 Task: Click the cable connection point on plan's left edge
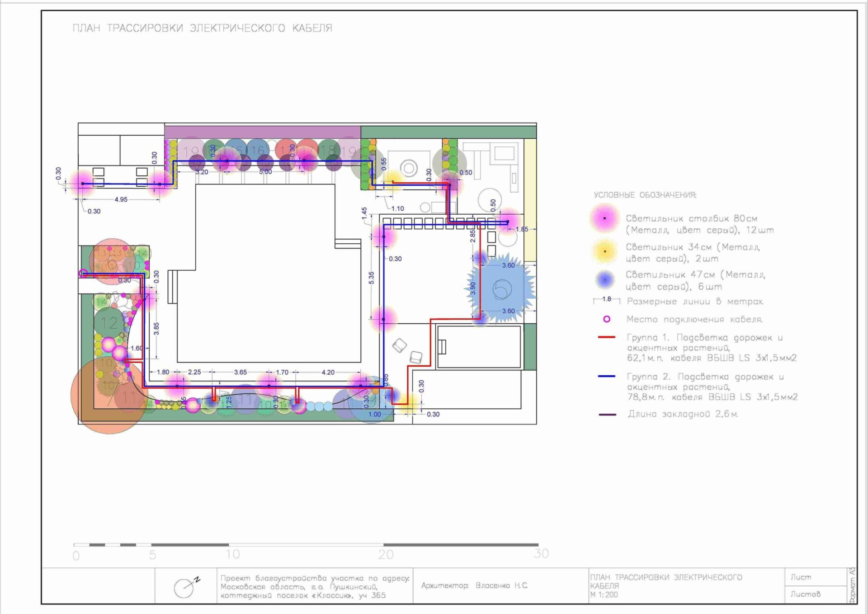[x=83, y=273]
